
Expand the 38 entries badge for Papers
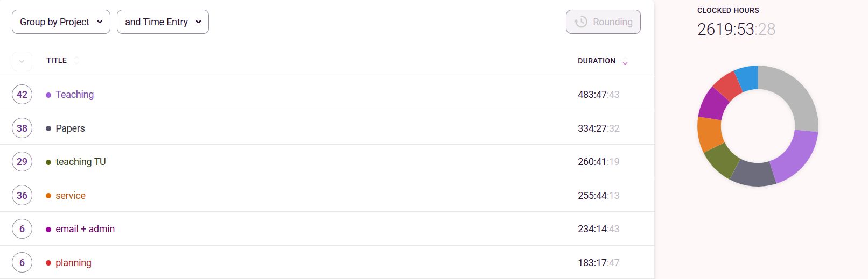coord(22,128)
